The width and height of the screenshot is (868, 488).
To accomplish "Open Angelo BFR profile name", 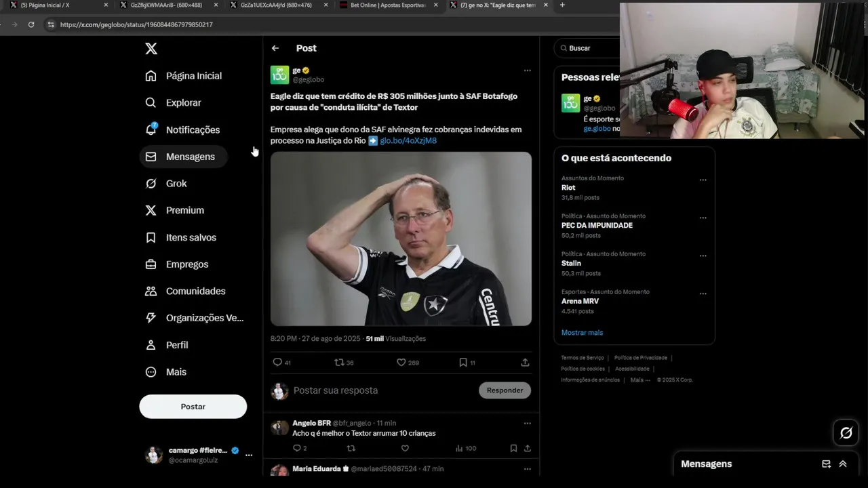I will (311, 423).
